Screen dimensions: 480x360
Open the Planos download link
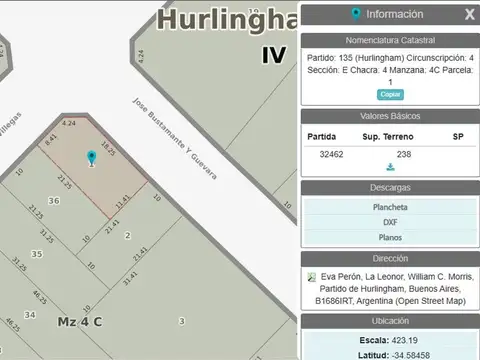(x=390, y=237)
